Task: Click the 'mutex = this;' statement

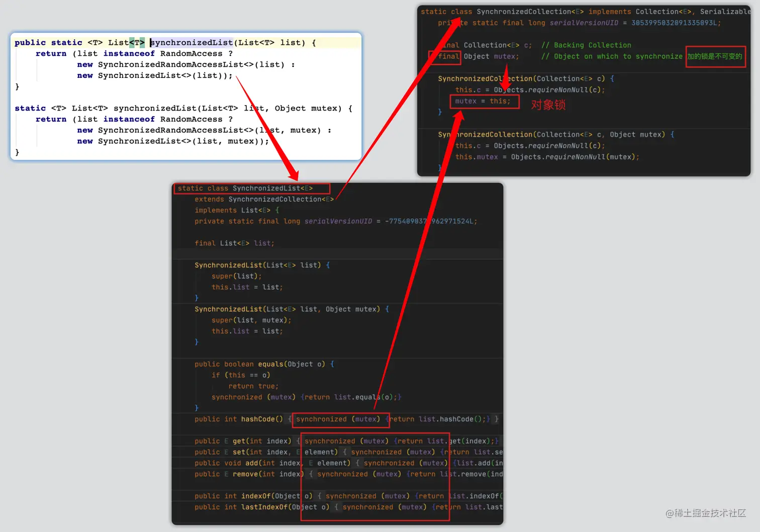Action: pyautogui.click(x=483, y=101)
